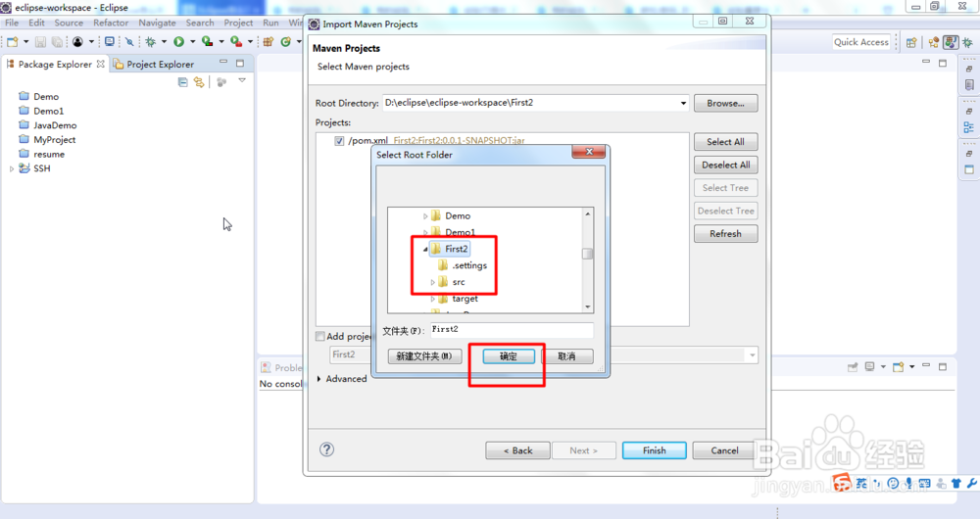
Task: Click the Browse... button
Action: point(725,103)
